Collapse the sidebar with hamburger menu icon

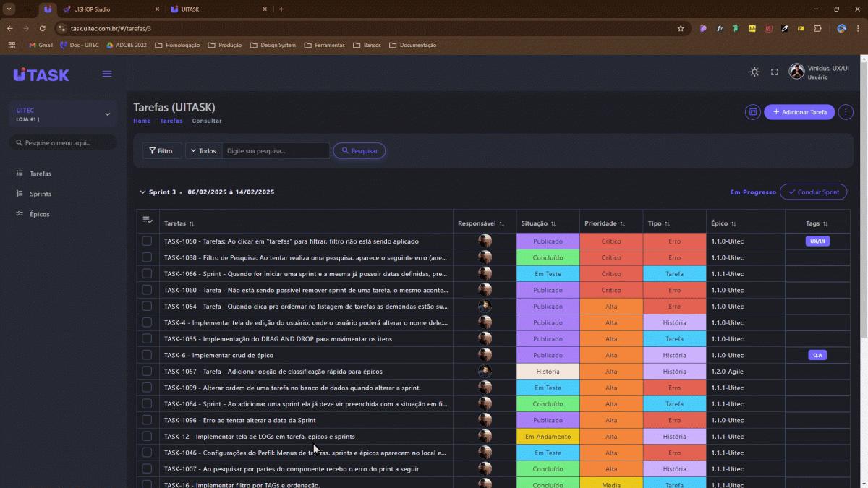pos(107,74)
